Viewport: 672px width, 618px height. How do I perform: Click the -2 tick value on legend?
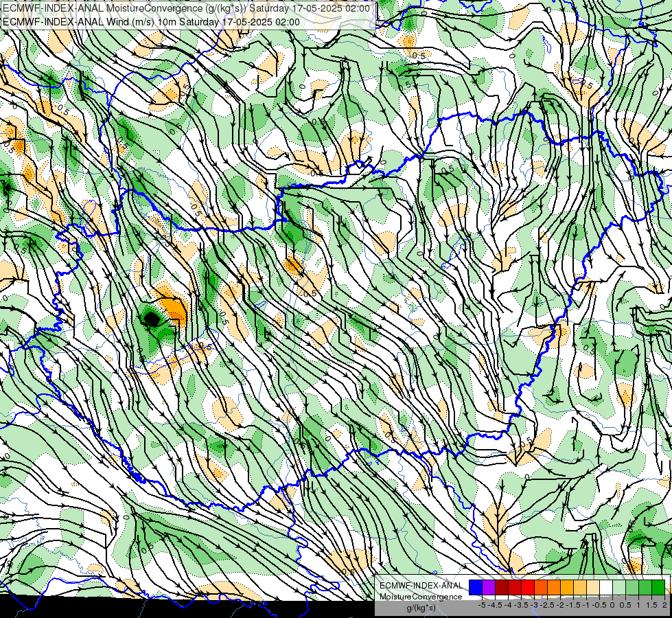click(x=560, y=605)
